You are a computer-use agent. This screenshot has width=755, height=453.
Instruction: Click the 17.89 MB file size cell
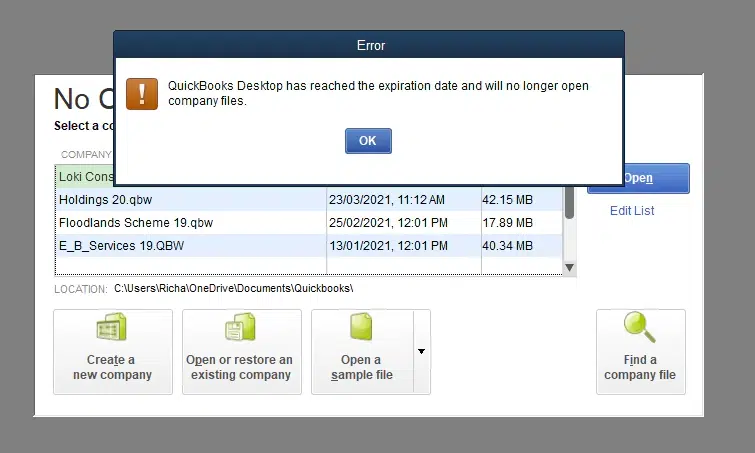pos(508,223)
